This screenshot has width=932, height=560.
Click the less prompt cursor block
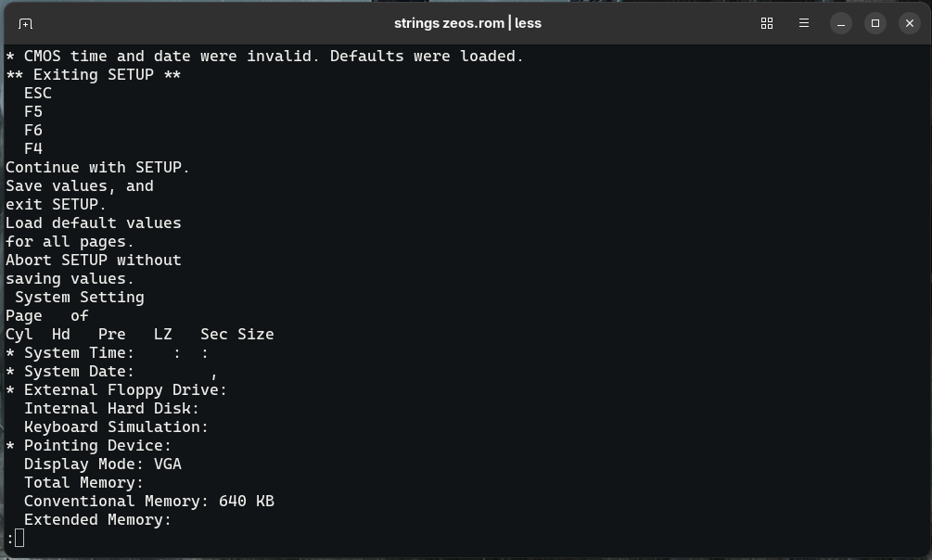click(x=19, y=538)
